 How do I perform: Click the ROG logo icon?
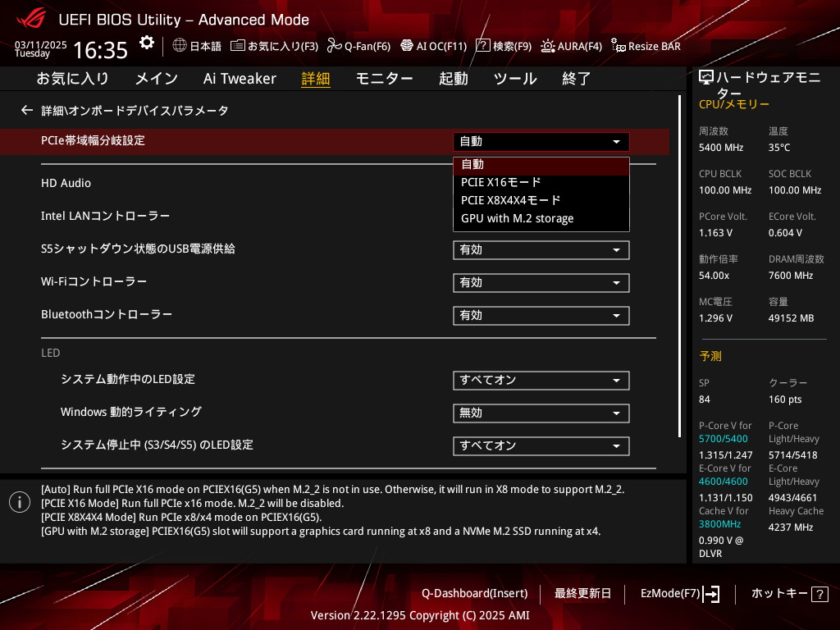coord(31,18)
